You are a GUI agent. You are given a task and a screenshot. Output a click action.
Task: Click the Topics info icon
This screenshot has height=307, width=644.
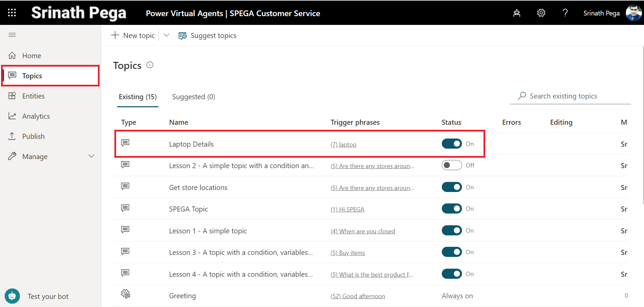(150, 65)
